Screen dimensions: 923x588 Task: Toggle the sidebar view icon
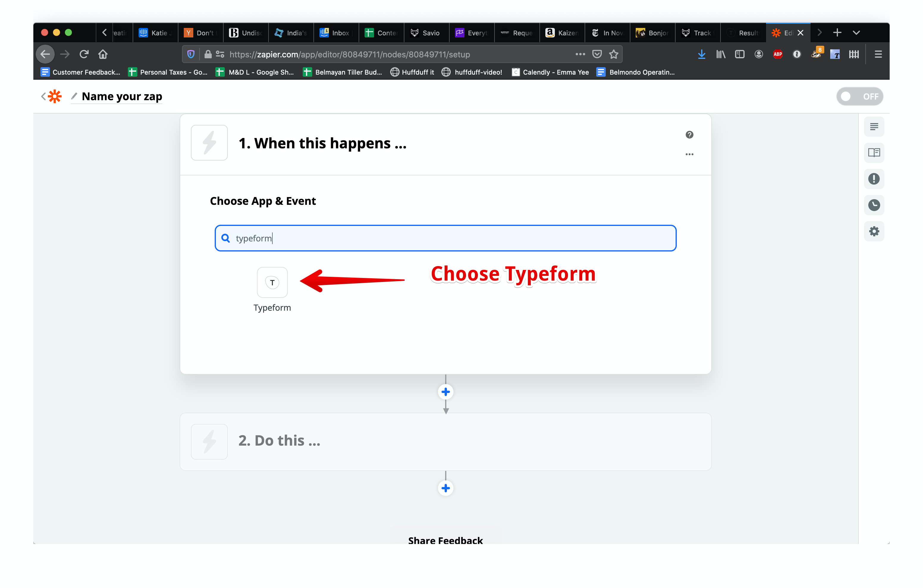pyautogui.click(x=740, y=54)
